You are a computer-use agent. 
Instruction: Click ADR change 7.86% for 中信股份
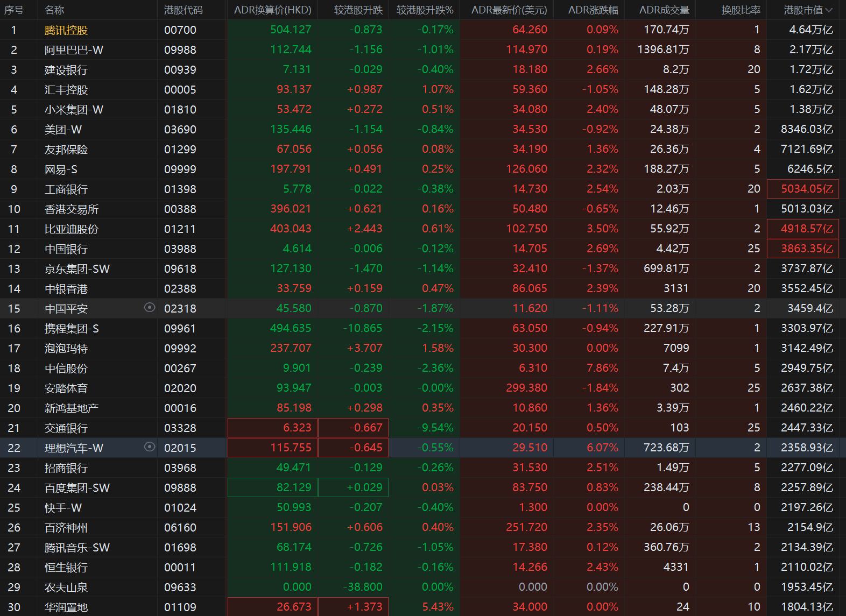click(x=602, y=368)
